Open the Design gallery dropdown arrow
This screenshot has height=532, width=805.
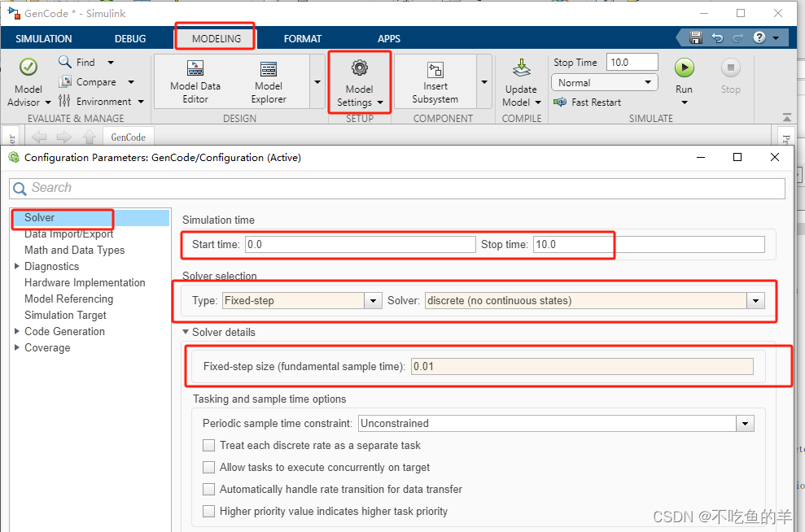coord(317,82)
